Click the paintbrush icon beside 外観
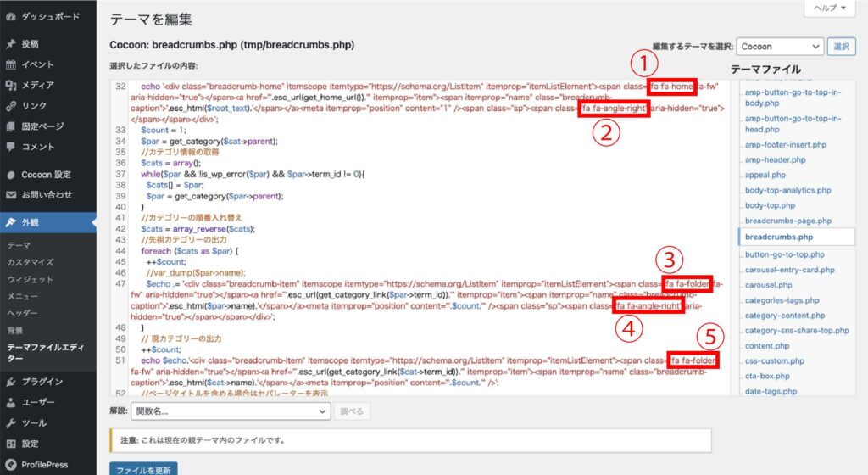 [10, 222]
